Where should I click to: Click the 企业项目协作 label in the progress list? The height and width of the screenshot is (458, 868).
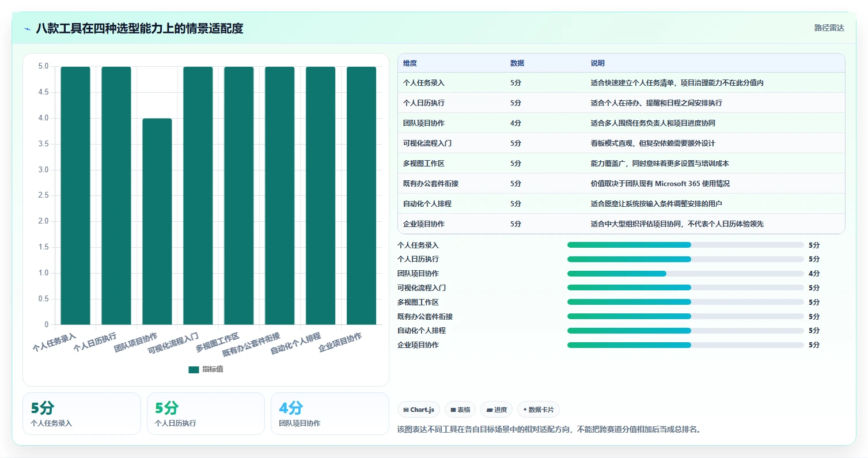click(x=418, y=345)
